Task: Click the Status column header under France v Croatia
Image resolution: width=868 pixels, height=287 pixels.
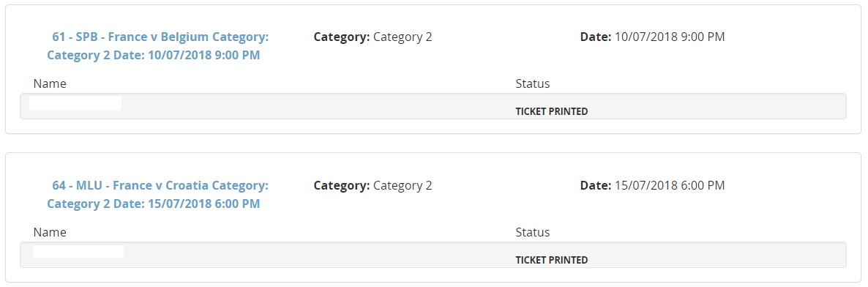Action: (533, 232)
